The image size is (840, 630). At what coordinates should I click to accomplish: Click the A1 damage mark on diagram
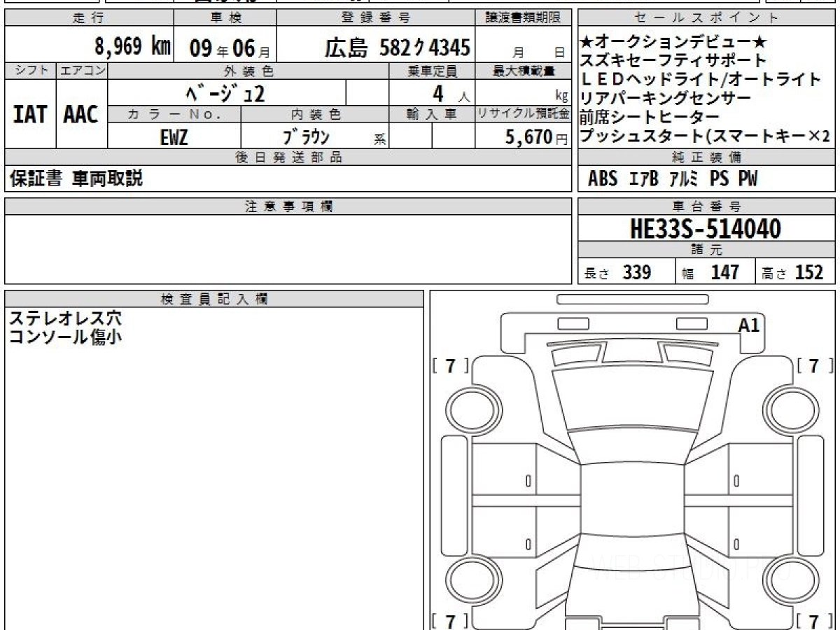point(749,325)
